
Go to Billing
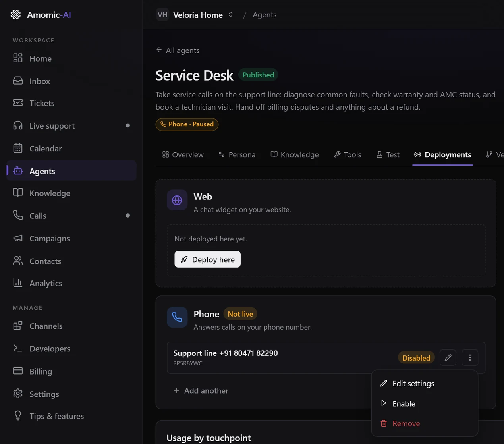[71, 371]
